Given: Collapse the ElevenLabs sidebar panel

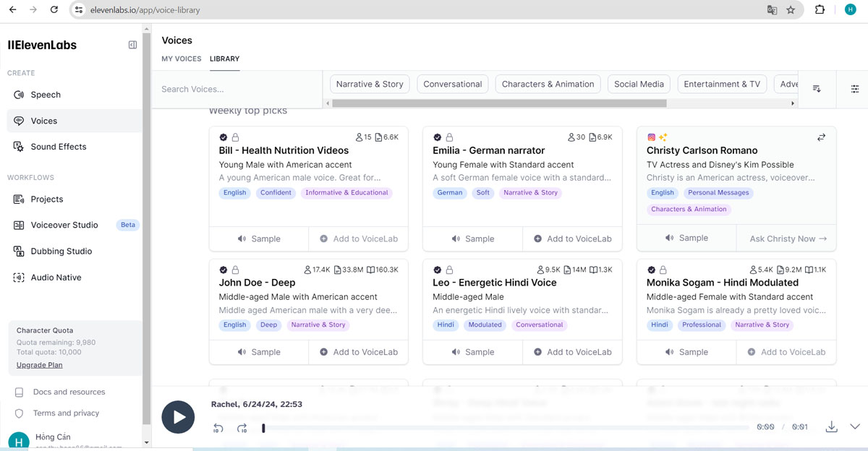Looking at the screenshot, I should pos(132,45).
